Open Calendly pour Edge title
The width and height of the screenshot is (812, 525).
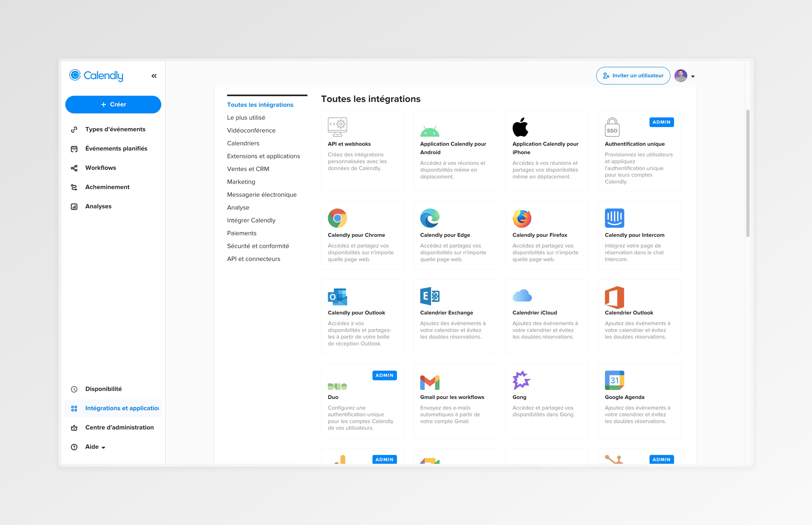(445, 235)
